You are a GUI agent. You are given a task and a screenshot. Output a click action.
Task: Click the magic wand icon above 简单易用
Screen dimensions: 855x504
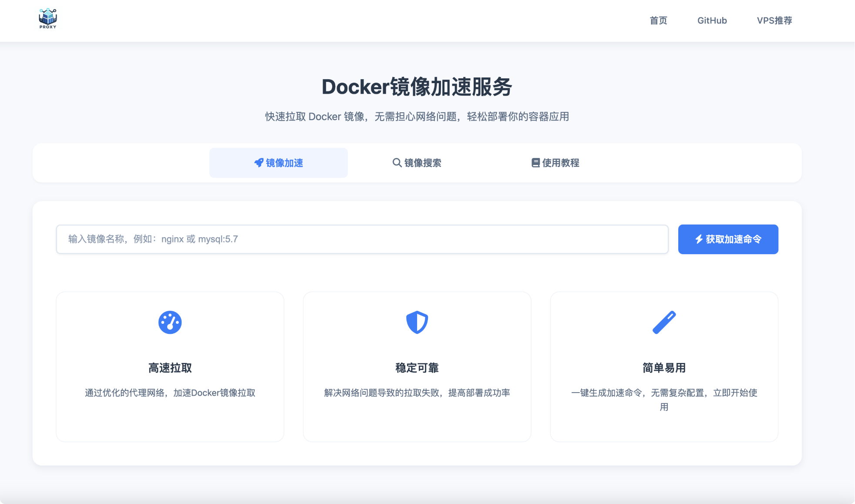click(x=664, y=323)
